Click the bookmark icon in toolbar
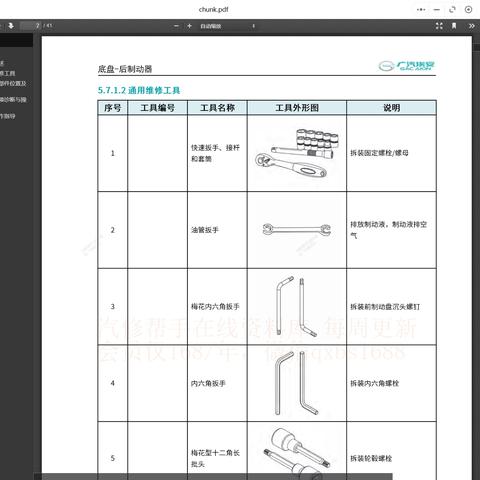This screenshot has width=480, height=480. (x=454, y=26)
